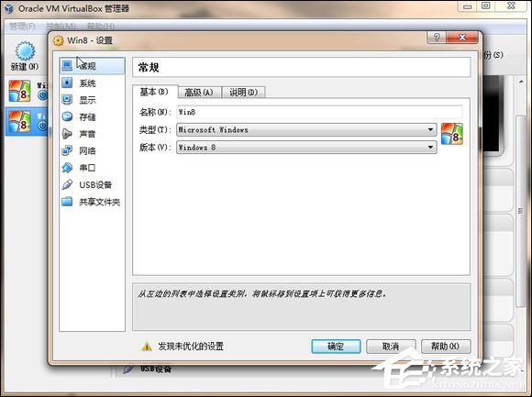Open the 声音 Audio settings icon

(67, 134)
